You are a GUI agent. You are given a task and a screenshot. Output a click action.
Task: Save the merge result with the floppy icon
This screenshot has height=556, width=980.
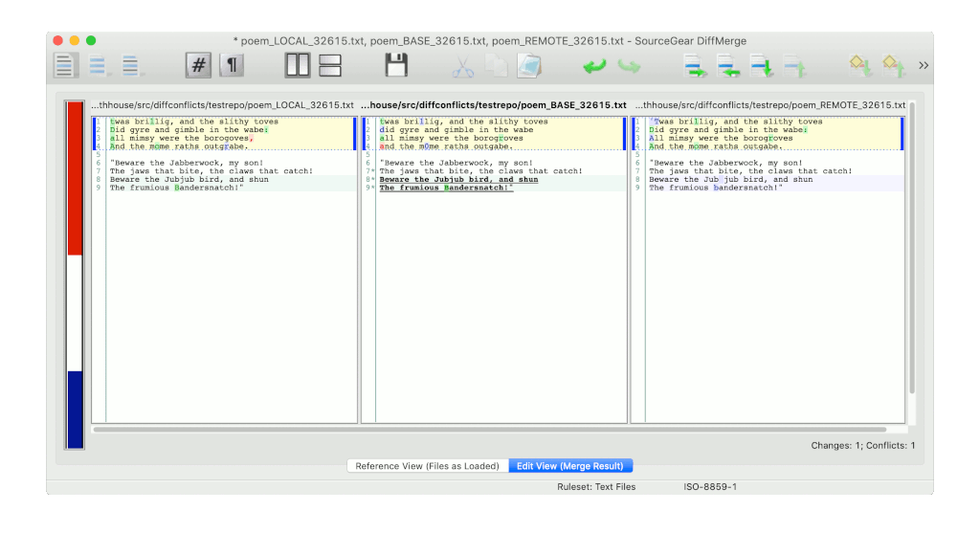[396, 65]
